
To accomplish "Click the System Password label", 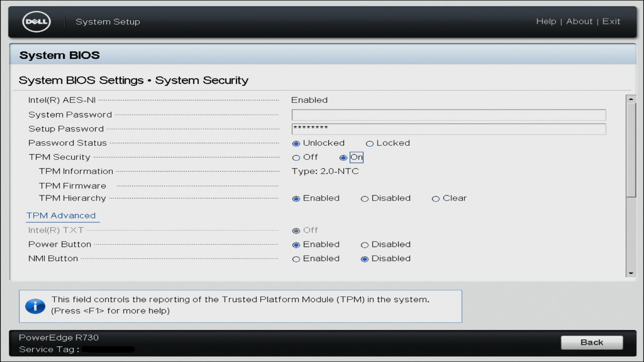I will coord(70,115).
